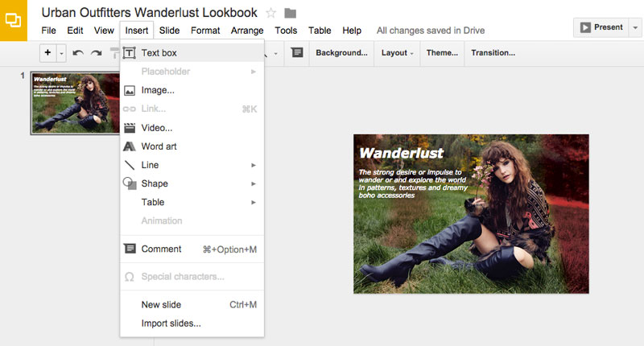
Task: Close the Insert menu tab
Action: pos(137,31)
